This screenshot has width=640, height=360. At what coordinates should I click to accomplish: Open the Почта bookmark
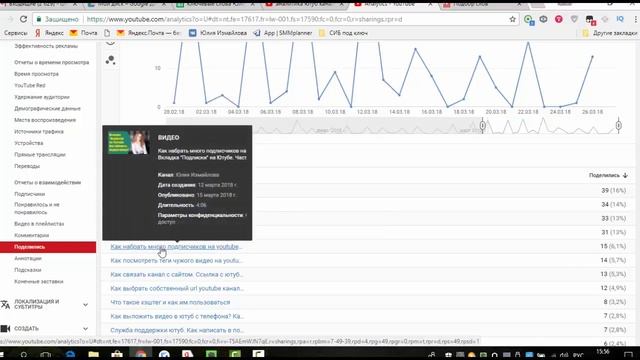(84, 33)
